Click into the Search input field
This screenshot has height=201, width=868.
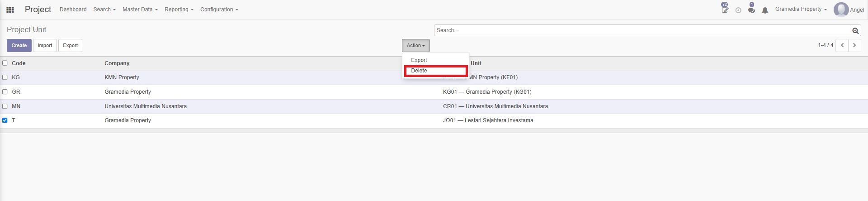point(642,30)
